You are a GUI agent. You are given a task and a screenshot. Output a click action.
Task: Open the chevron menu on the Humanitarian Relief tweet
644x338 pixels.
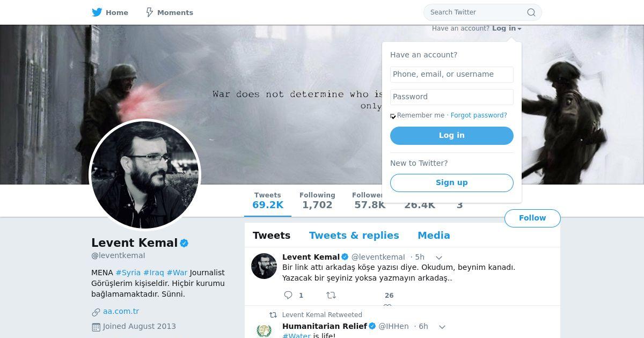click(442, 327)
